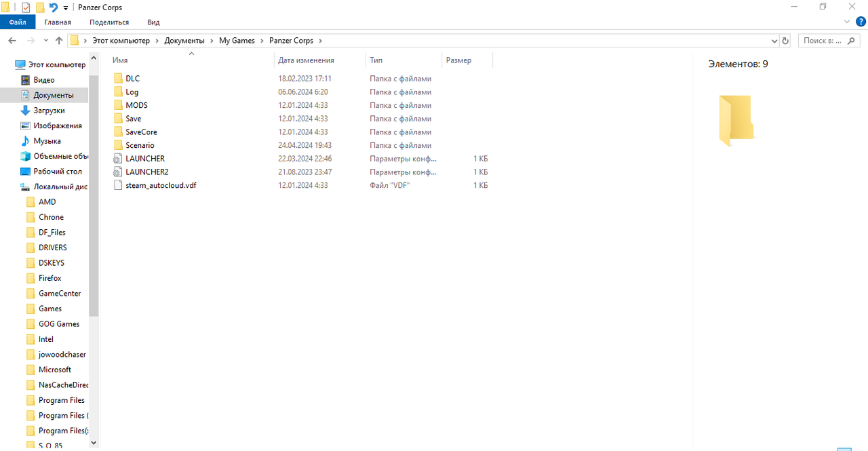Click the search field 'Поиск в:'

click(x=829, y=41)
